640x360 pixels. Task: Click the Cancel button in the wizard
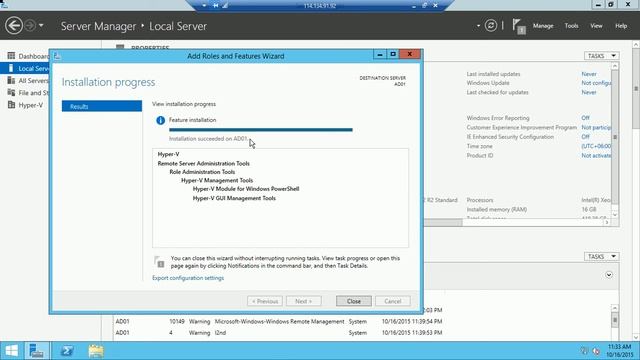pyautogui.click(x=393, y=301)
